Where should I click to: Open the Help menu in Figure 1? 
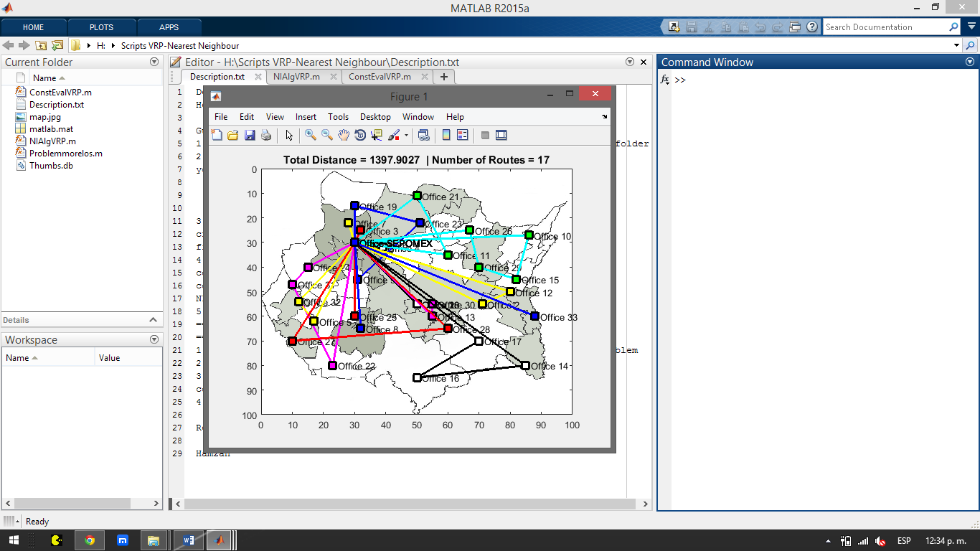455,117
